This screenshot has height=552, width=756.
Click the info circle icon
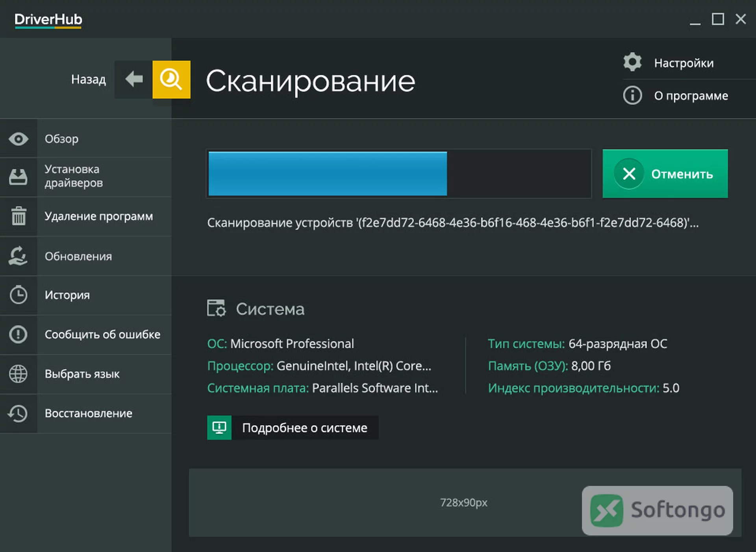(632, 96)
